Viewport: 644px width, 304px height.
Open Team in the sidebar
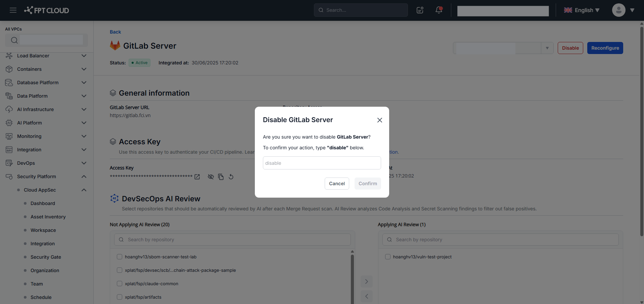(37, 284)
